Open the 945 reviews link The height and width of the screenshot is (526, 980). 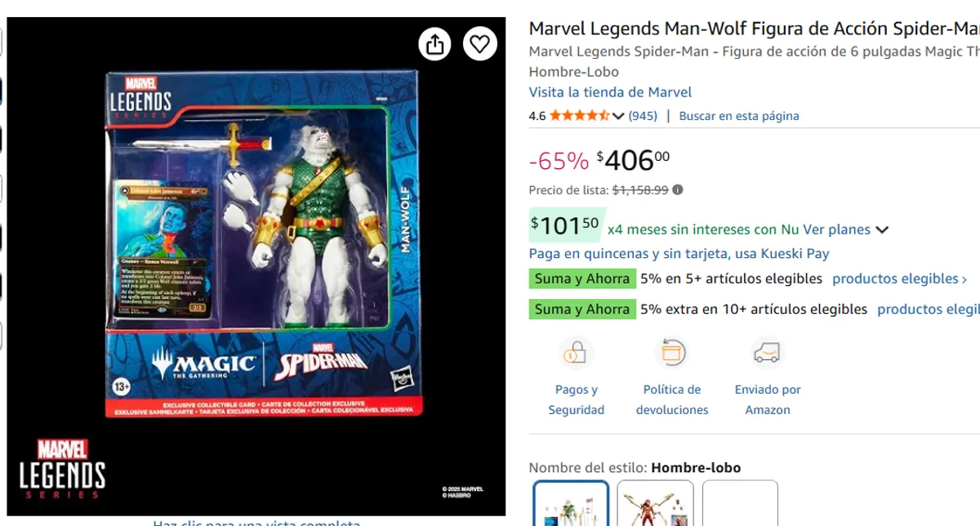tap(643, 116)
